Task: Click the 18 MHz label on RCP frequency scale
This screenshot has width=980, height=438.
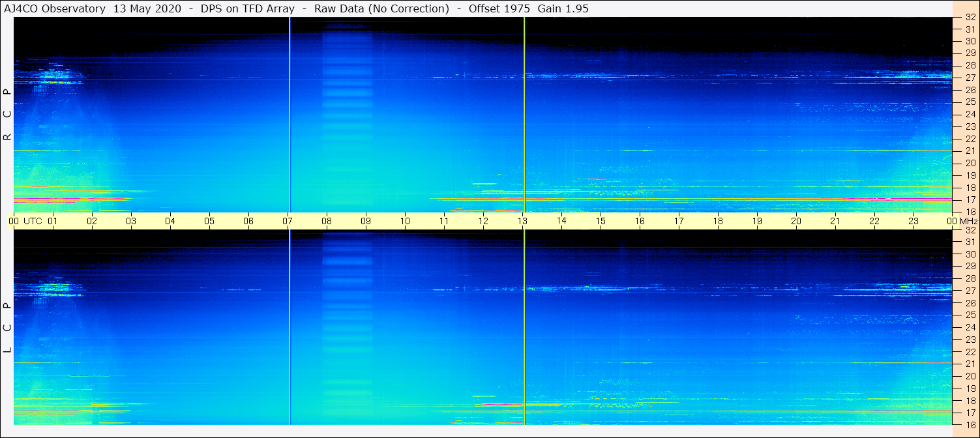Action: 970,188
